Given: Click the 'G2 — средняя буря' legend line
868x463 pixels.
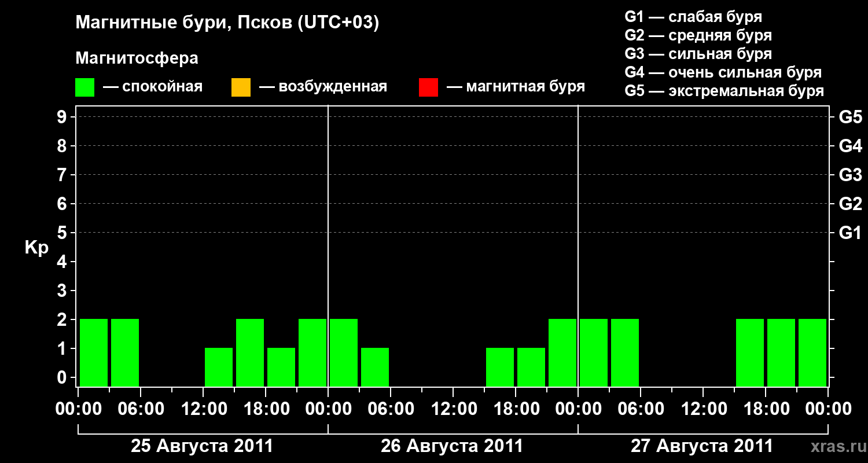Looking at the screenshot, I should pos(698,35).
